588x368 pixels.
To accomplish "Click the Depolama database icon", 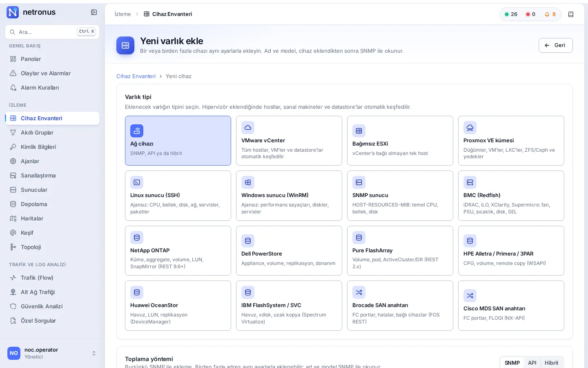I will [x=13, y=204].
